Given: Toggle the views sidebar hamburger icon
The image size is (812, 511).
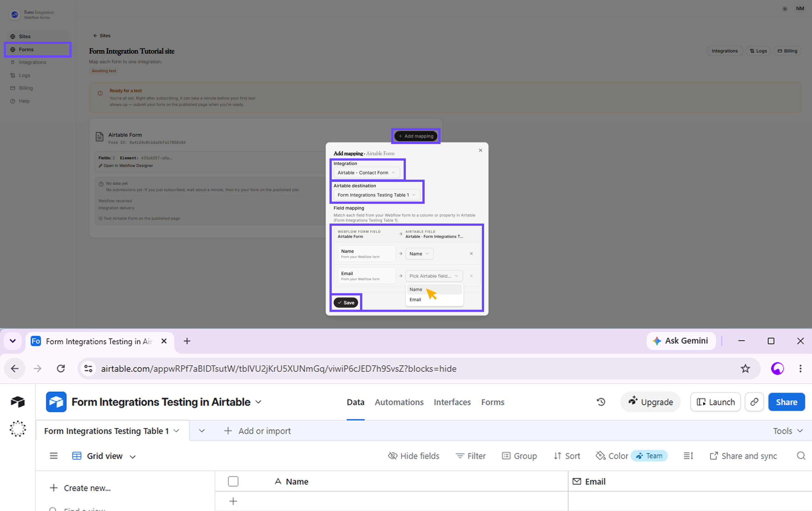Looking at the screenshot, I should pos(54,456).
